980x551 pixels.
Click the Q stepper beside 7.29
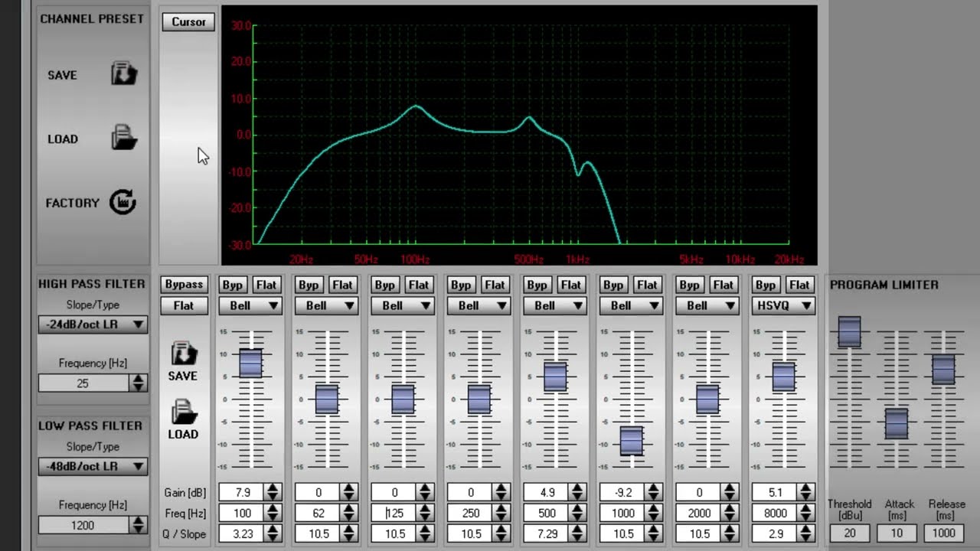click(x=577, y=533)
